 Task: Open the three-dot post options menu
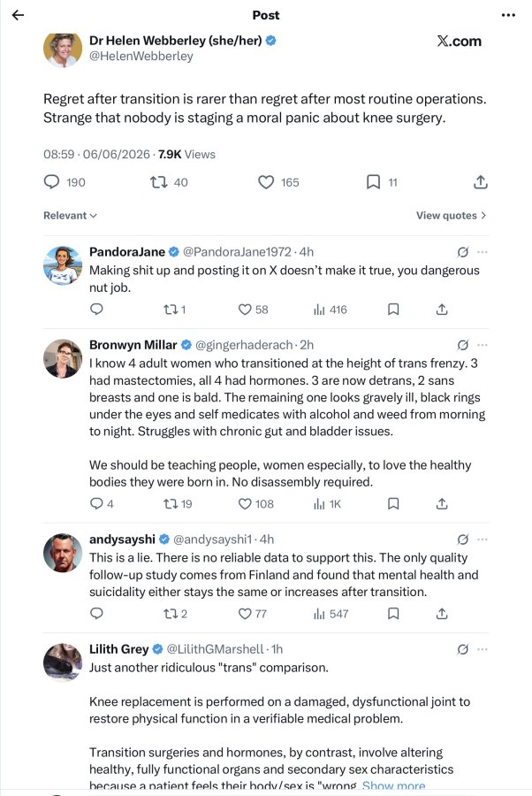pyautogui.click(x=507, y=15)
